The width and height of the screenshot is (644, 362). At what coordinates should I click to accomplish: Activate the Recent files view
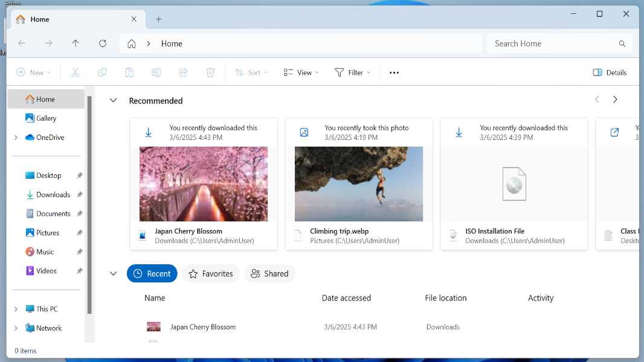[152, 273]
